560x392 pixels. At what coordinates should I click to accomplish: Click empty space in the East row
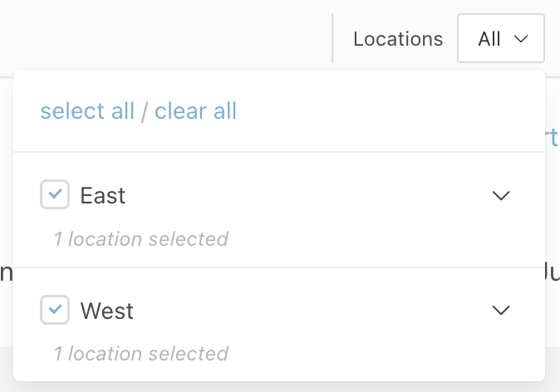[307, 196]
